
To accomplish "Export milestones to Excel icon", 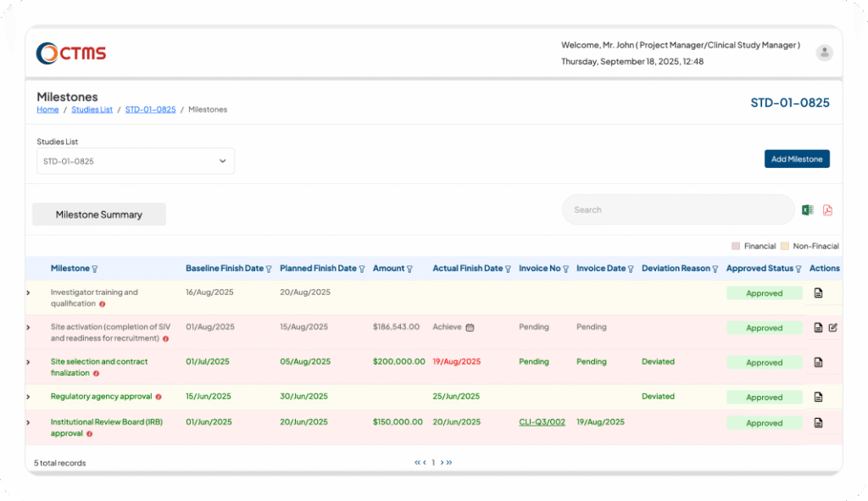I will click(807, 210).
